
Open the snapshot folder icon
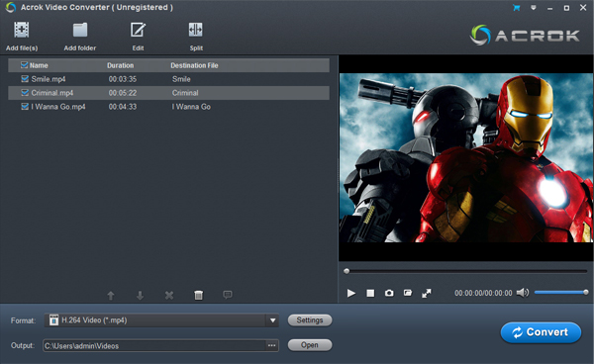point(408,293)
